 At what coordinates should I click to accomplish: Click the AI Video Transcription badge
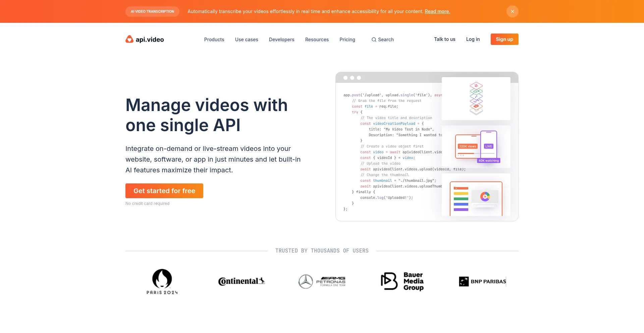point(152,11)
